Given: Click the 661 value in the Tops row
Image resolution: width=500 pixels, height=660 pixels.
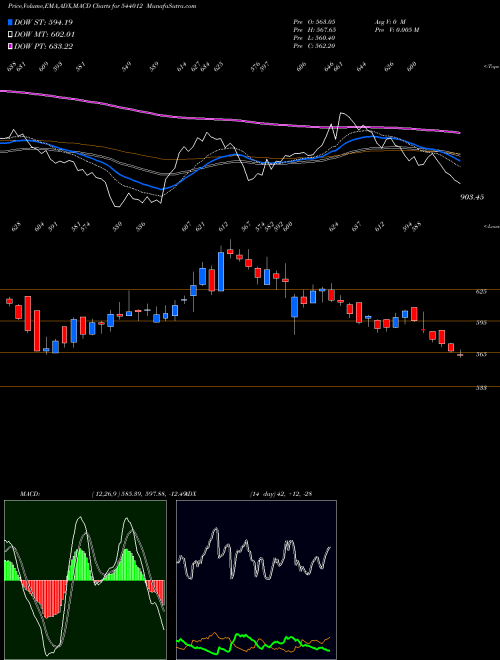Looking at the screenshot, I should pos(338,66).
